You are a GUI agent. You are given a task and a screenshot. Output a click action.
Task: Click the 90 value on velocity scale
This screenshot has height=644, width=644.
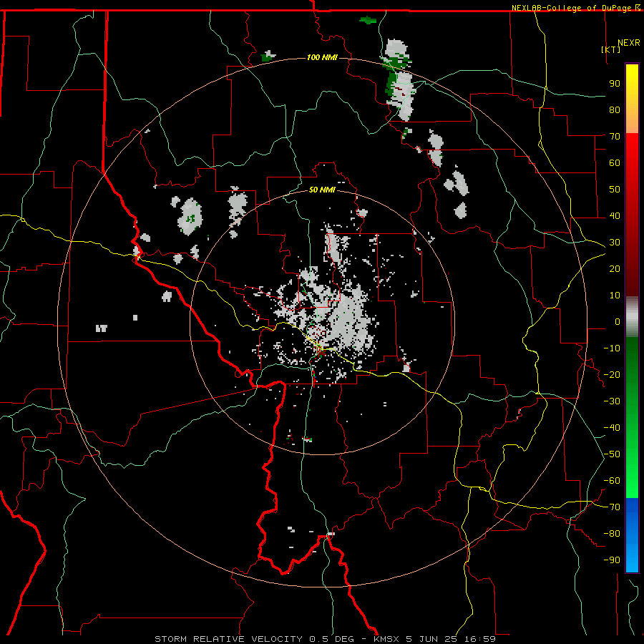pyautogui.click(x=615, y=84)
